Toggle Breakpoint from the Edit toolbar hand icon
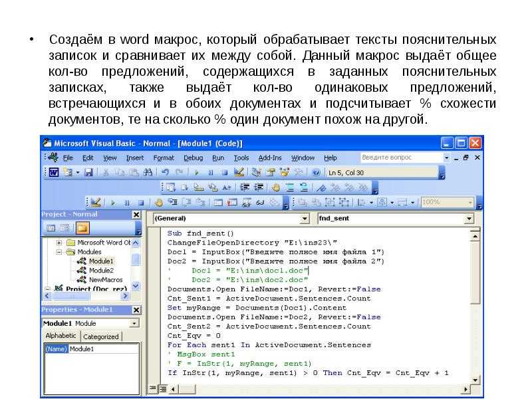532x399 pixels. click(x=276, y=187)
